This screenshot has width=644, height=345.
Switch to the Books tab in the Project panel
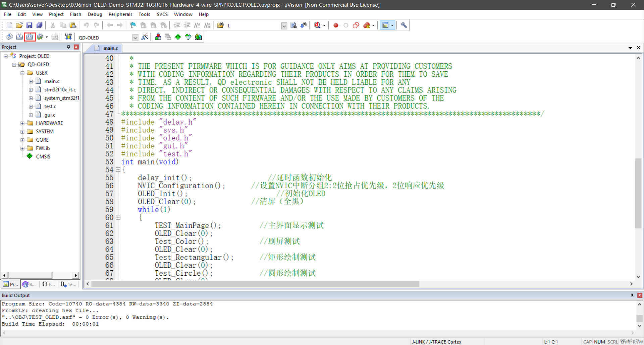(29, 284)
